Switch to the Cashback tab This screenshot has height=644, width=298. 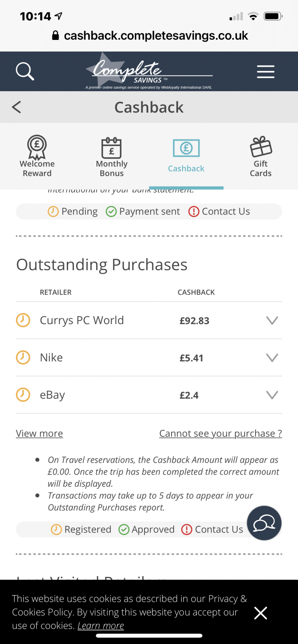click(186, 156)
